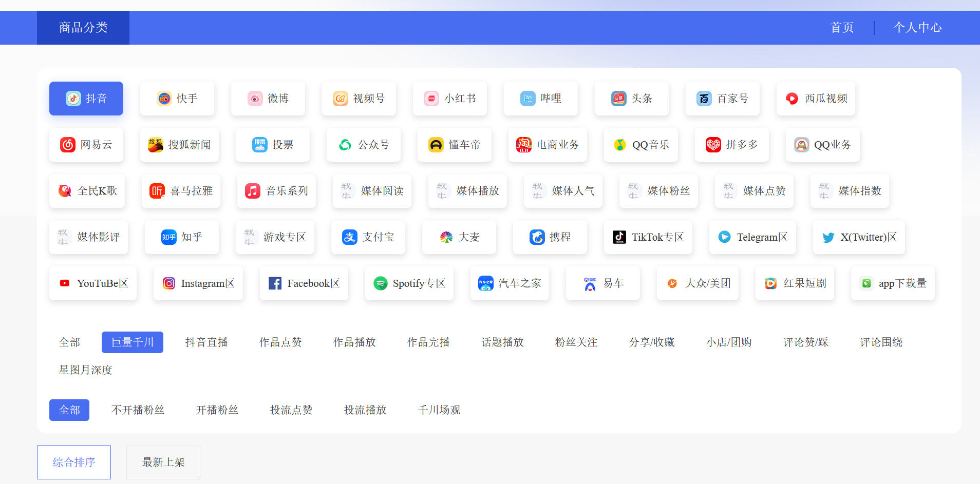The height and width of the screenshot is (484, 980).
Task: Select the 小红书 category
Action: pos(449,99)
